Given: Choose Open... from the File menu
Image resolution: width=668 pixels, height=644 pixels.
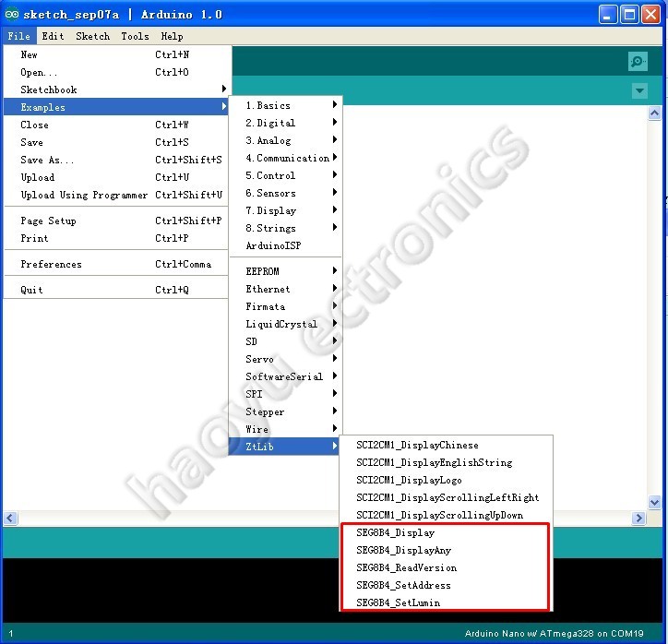Looking at the screenshot, I should click(116, 72).
